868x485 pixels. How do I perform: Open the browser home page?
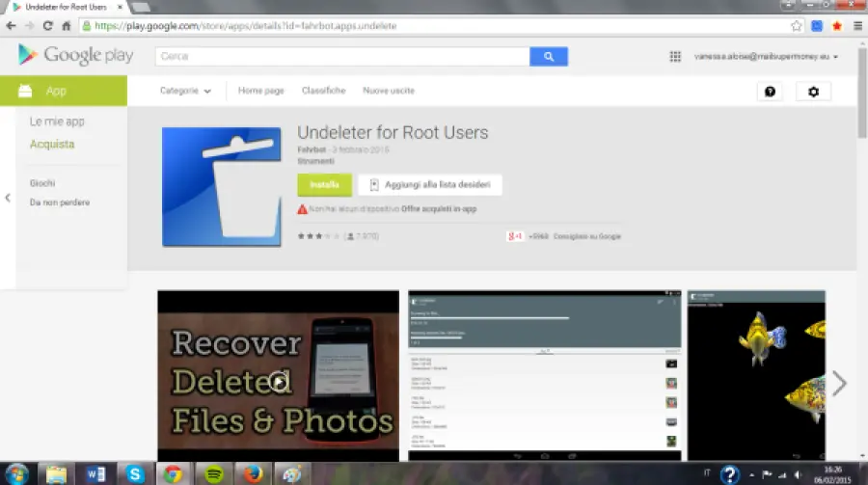pos(66,25)
